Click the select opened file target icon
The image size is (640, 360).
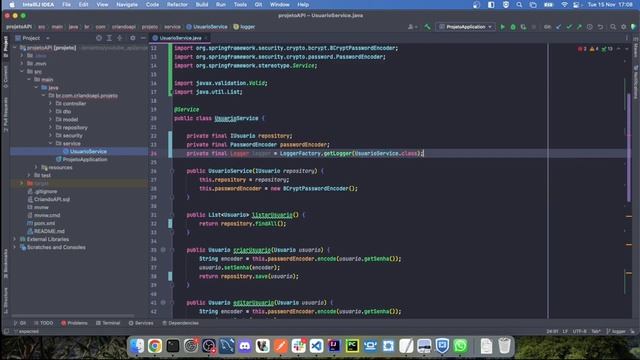(x=99, y=38)
